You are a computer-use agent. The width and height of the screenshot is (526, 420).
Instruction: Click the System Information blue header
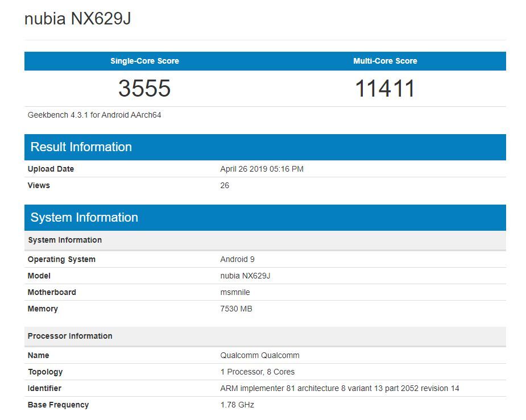click(x=83, y=217)
